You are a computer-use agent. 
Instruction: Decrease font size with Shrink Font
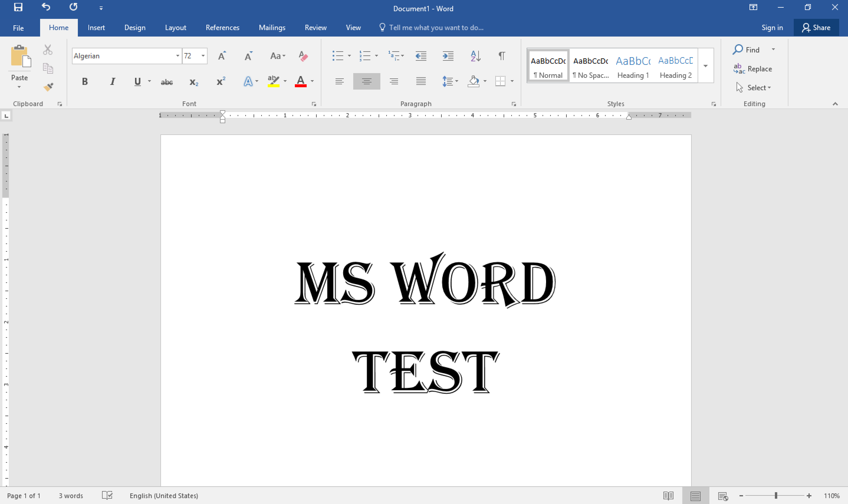click(x=248, y=56)
